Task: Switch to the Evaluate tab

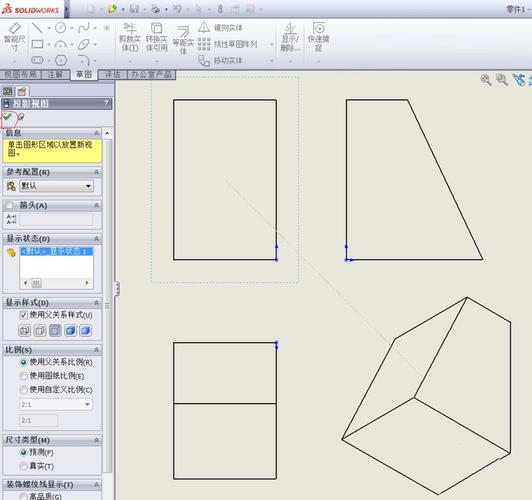Action: click(x=112, y=74)
